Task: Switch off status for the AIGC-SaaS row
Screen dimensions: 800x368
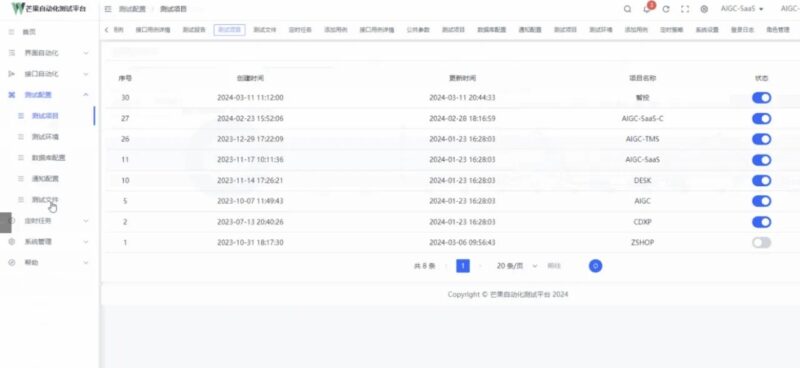Action: tap(761, 160)
